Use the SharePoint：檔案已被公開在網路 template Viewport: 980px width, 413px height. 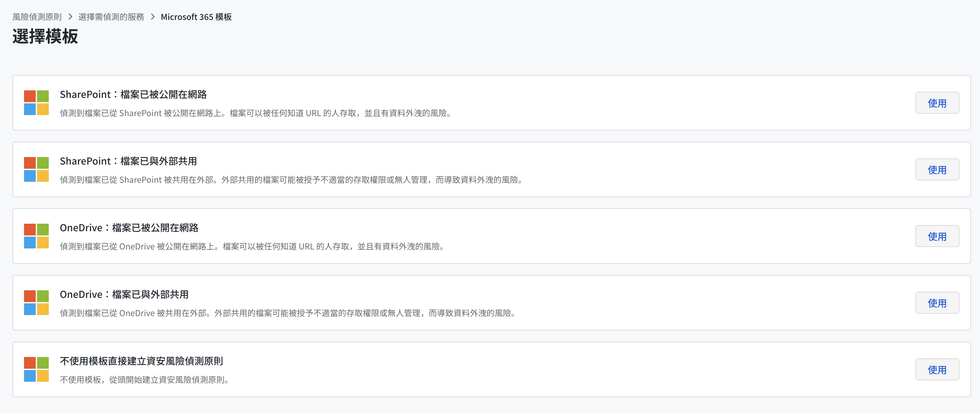[x=937, y=103]
